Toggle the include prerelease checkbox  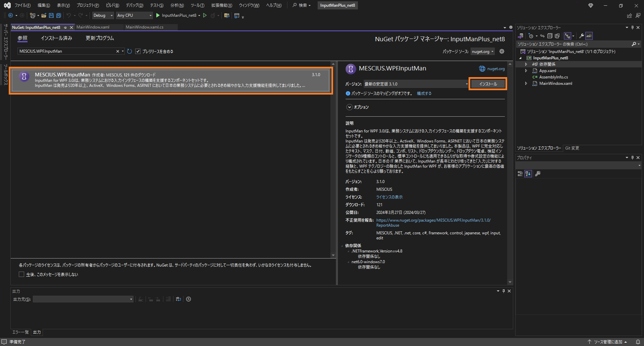[x=138, y=51]
